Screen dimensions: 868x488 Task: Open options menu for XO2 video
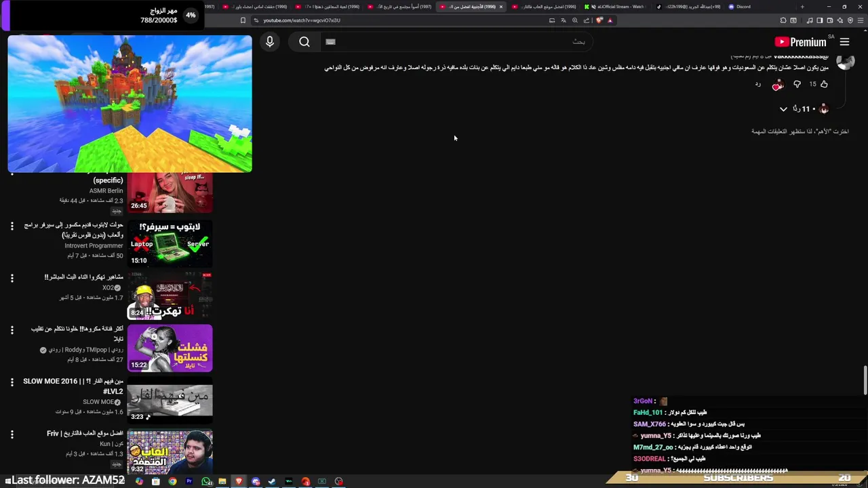click(x=12, y=278)
